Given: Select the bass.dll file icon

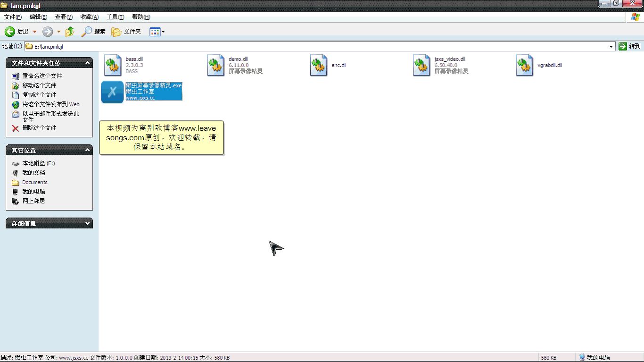Looking at the screenshot, I should click(113, 65).
